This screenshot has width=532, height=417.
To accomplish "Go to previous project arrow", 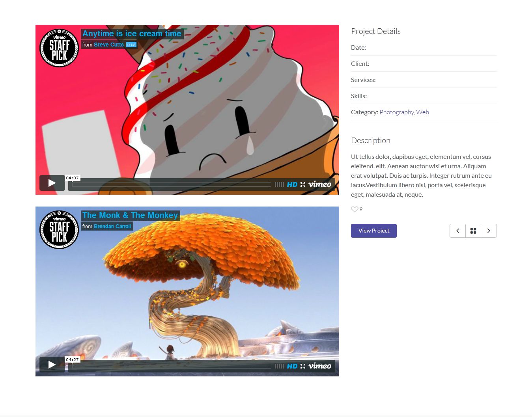I will [x=457, y=231].
